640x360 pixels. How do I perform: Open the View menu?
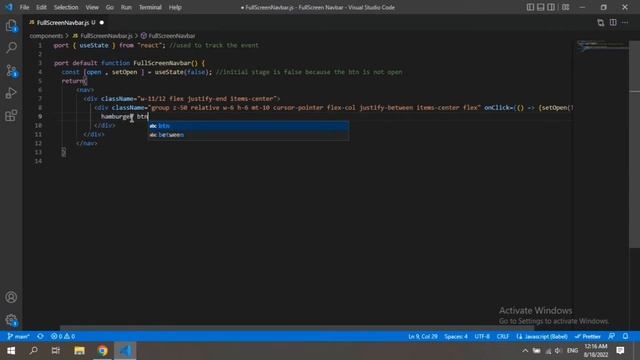[92, 7]
